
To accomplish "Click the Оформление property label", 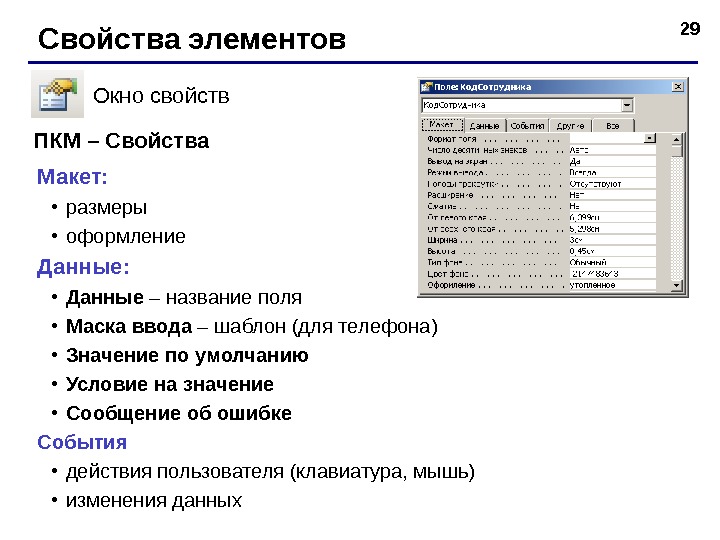I will pos(451,285).
